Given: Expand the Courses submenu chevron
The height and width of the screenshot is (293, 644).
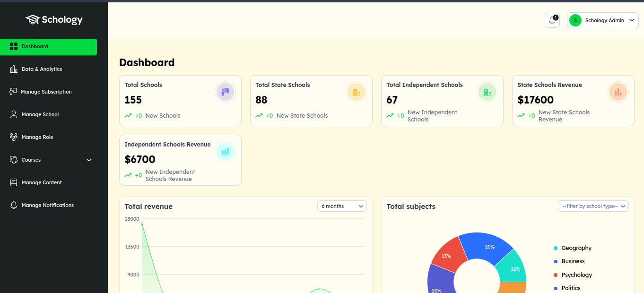Looking at the screenshot, I should pos(89,160).
